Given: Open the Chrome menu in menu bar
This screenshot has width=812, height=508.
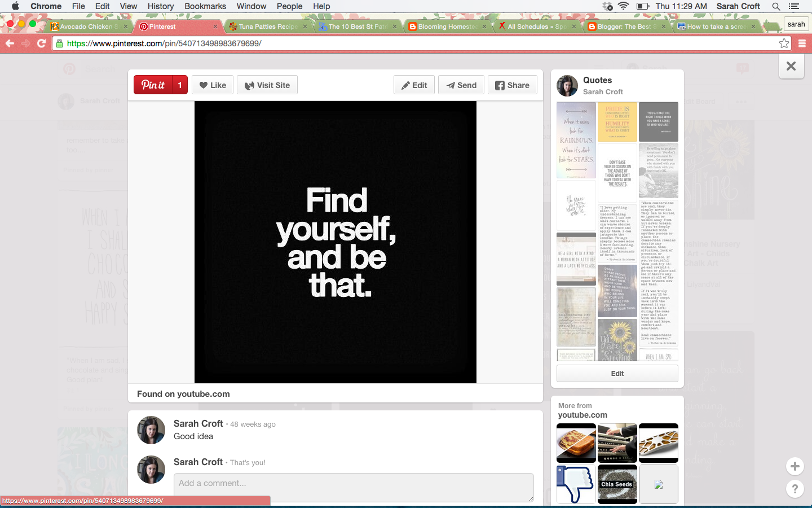Looking at the screenshot, I should 46,6.
